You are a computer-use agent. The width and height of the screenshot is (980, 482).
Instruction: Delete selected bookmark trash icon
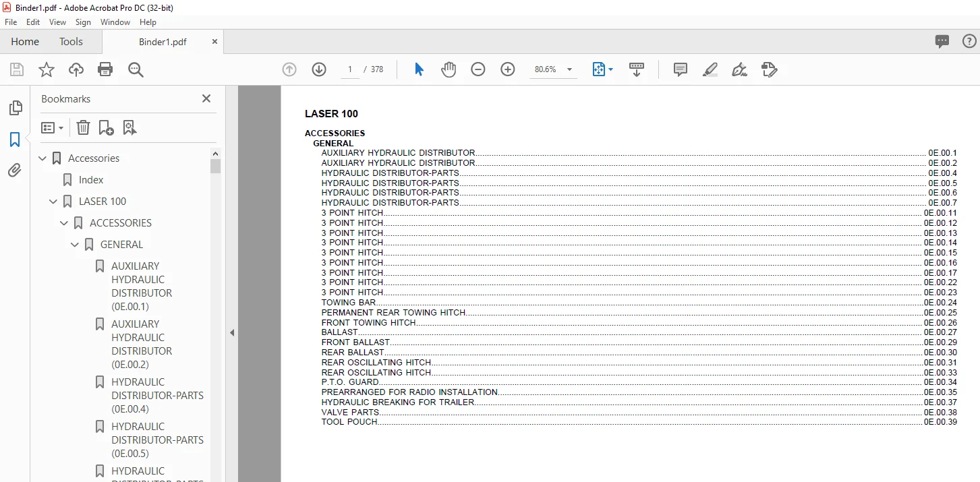click(x=83, y=127)
